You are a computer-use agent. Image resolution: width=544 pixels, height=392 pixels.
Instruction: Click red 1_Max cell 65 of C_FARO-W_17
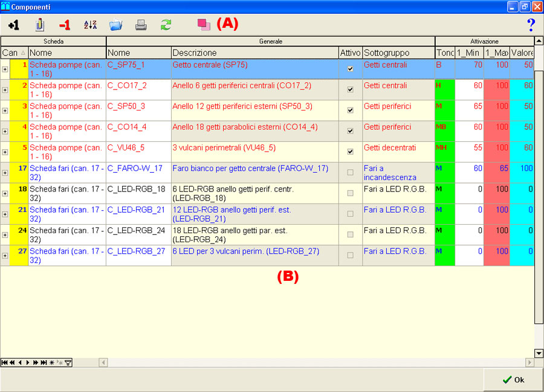[x=496, y=173]
